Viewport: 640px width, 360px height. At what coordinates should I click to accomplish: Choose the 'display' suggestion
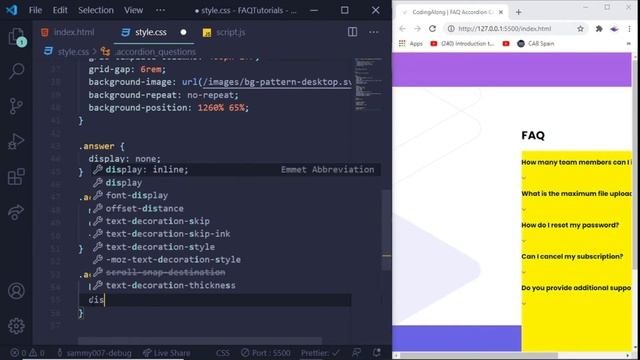click(x=235, y=183)
